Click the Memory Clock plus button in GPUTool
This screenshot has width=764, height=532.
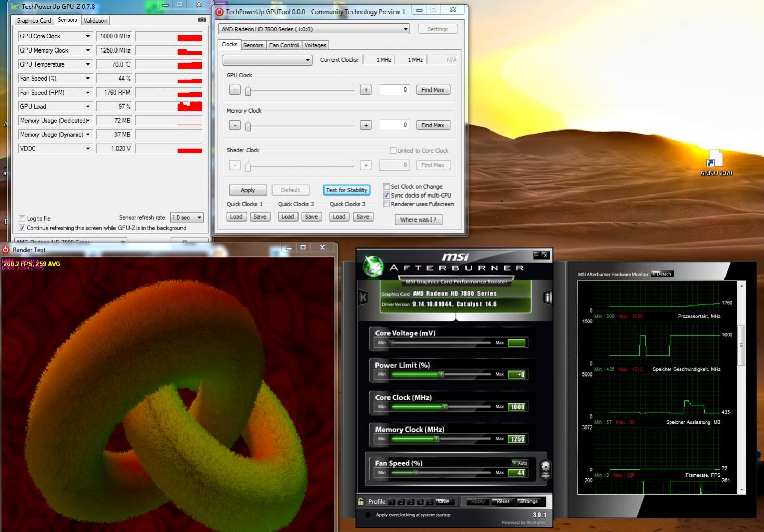(x=366, y=125)
